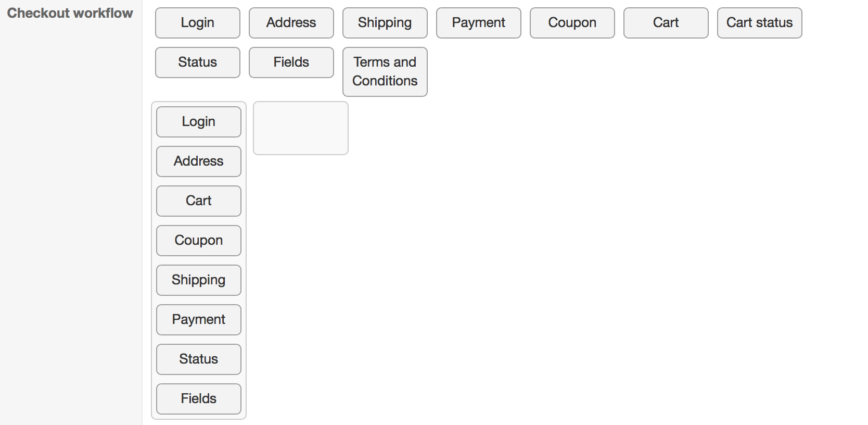The image size is (868, 425).
Task: Select the top row Cart button
Action: [x=666, y=23]
